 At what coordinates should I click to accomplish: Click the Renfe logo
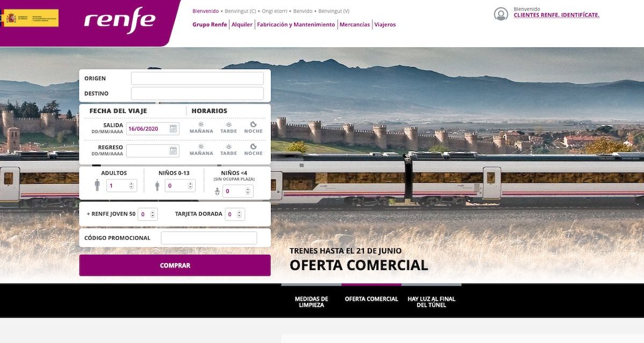pyautogui.click(x=120, y=20)
